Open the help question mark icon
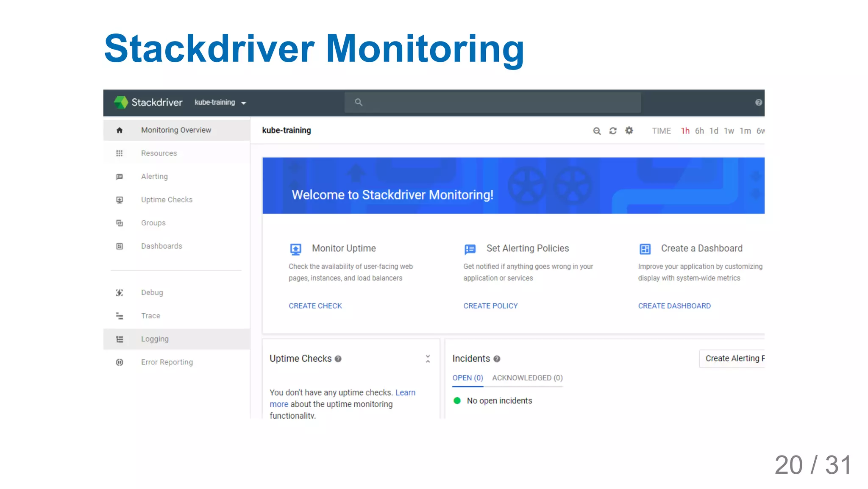Image resolution: width=868 pixels, height=489 pixels. [x=758, y=103]
